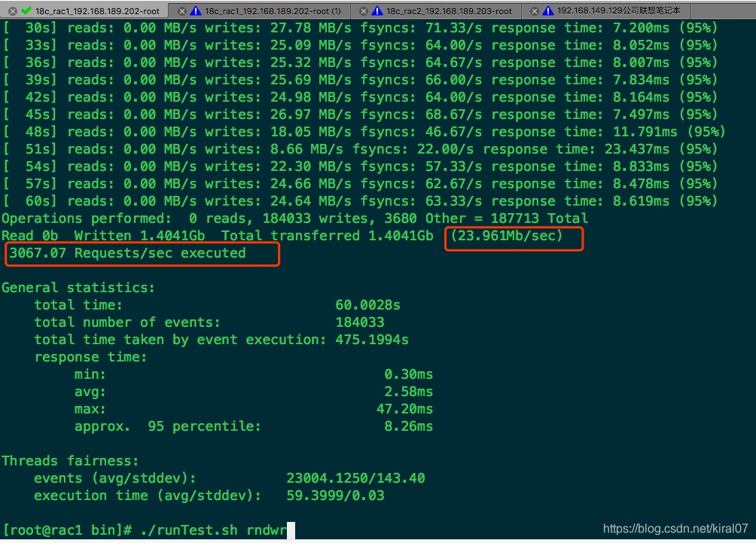Click total time value 60.0028s

pos(368,305)
